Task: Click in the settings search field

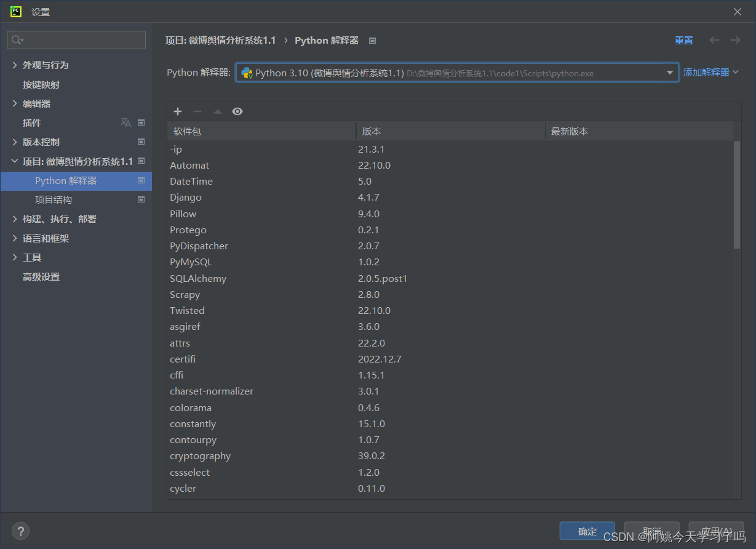Action: click(76, 40)
